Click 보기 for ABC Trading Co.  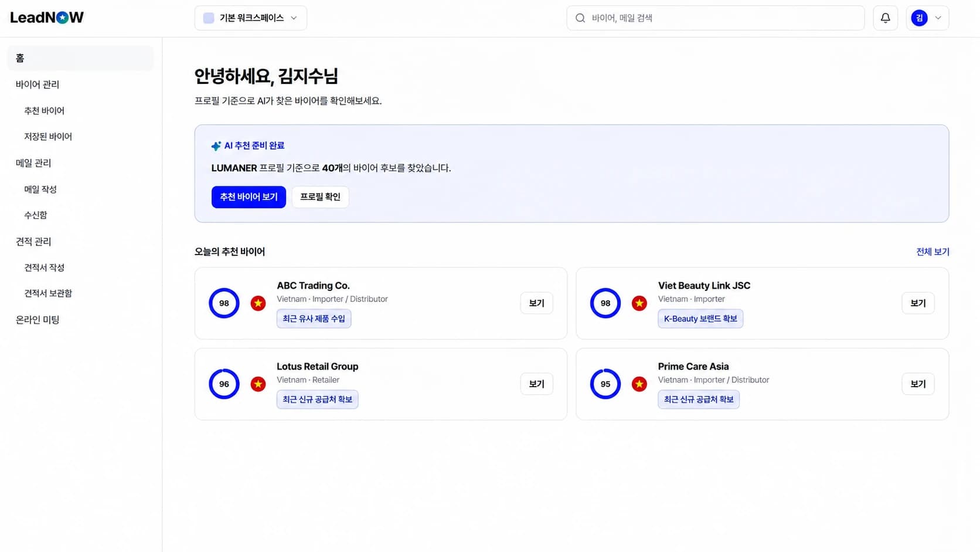pos(536,303)
